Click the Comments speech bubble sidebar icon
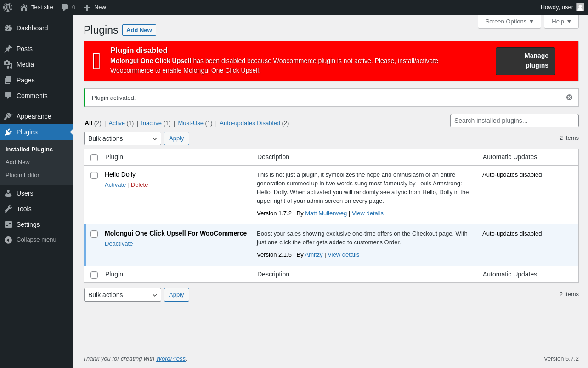The height and width of the screenshot is (368, 588). coord(8,96)
